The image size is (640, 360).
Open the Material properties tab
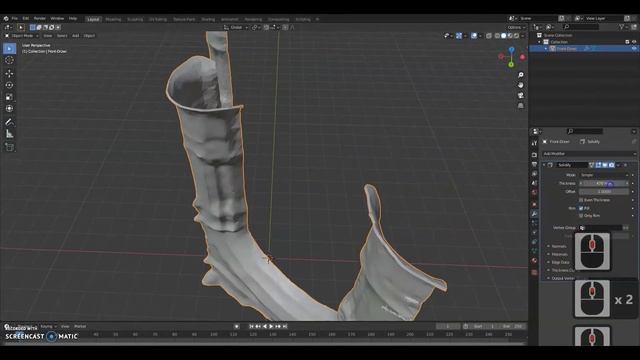(x=534, y=260)
